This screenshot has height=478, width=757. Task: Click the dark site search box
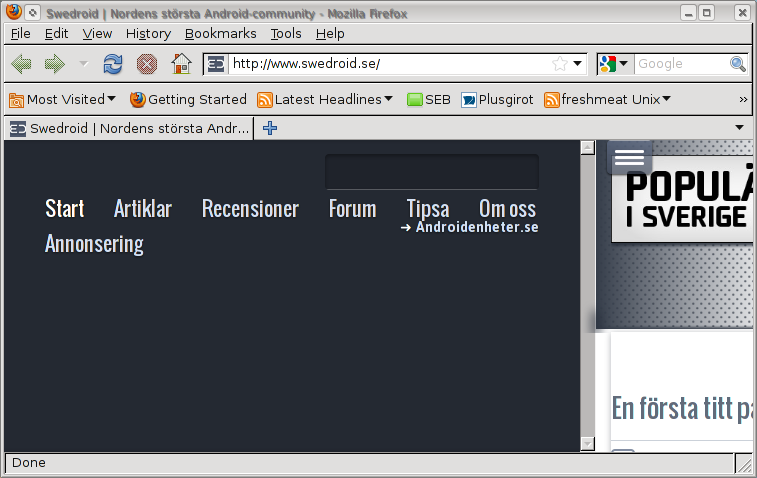pyautogui.click(x=432, y=172)
